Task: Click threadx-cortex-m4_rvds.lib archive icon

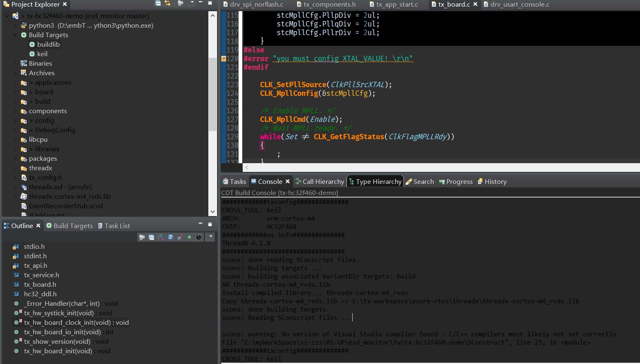Action: (24, 197)
